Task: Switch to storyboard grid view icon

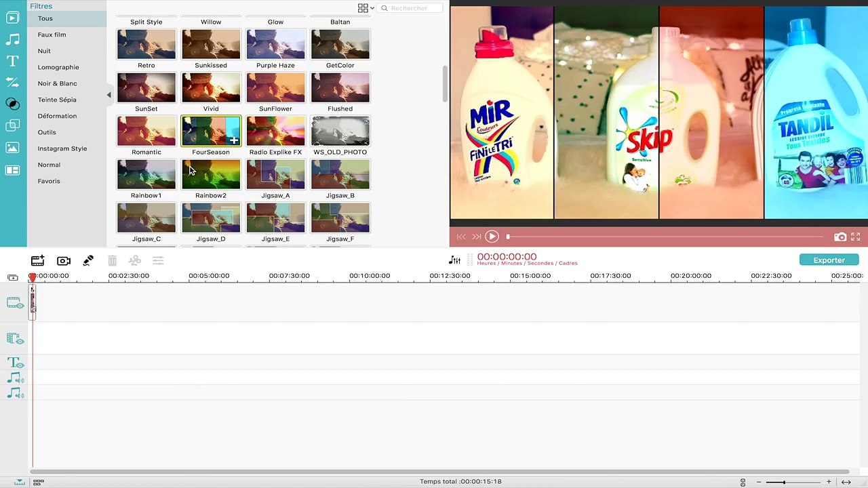Action: tap(39, 482)
